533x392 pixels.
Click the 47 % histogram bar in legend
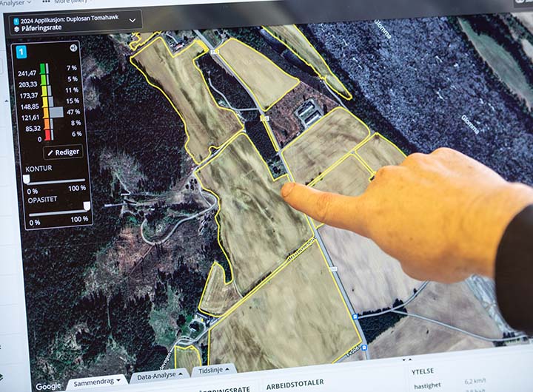56,112
